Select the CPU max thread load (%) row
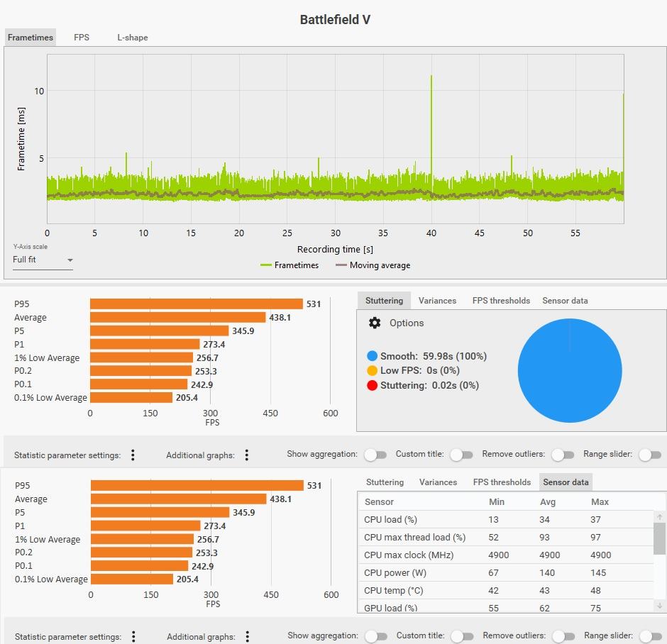Viewport: 667px width, 644px height. [x=506, y=538]
